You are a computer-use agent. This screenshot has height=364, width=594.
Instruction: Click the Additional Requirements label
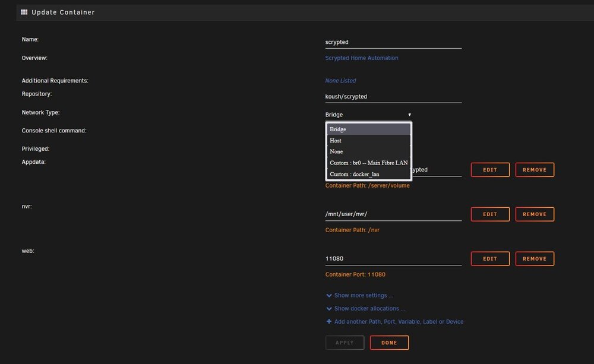(x=55, y=81)
